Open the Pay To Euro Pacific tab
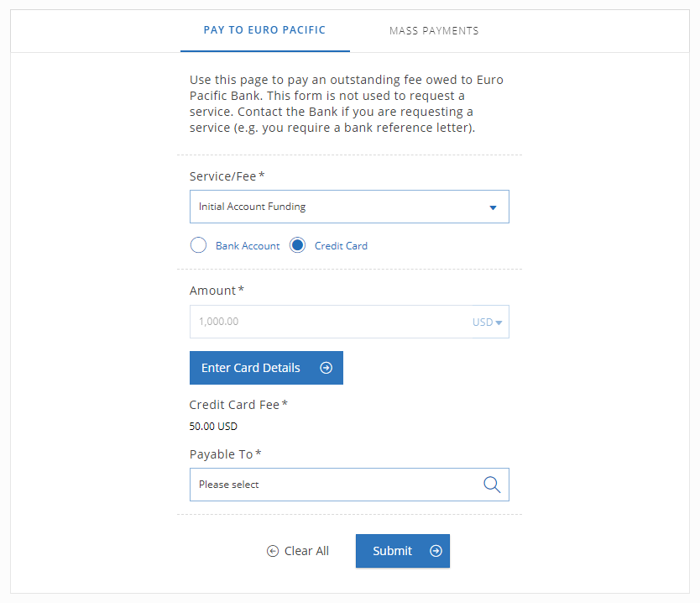Image resolution: width=700 pixels, height=603 pixels. click(x=264, y=30)
